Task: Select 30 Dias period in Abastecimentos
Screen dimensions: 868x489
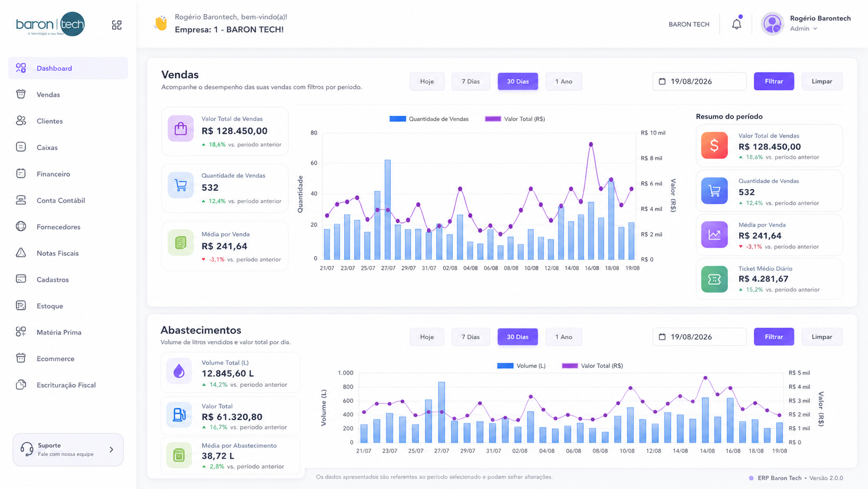Action: 518,337
